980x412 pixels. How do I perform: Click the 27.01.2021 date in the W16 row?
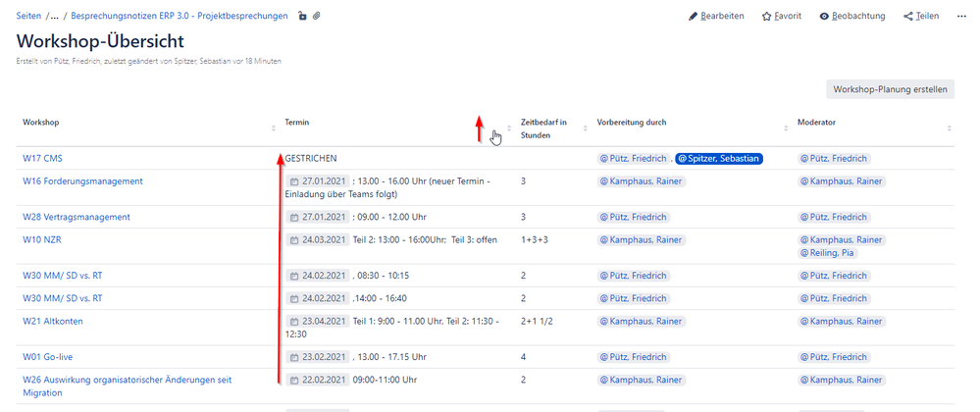[318, 181]
